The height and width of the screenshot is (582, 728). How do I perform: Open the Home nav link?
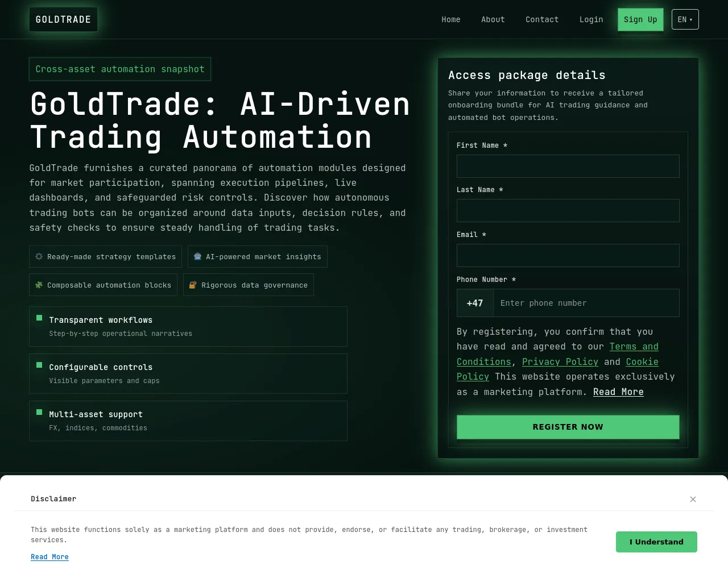coord(451,19)
